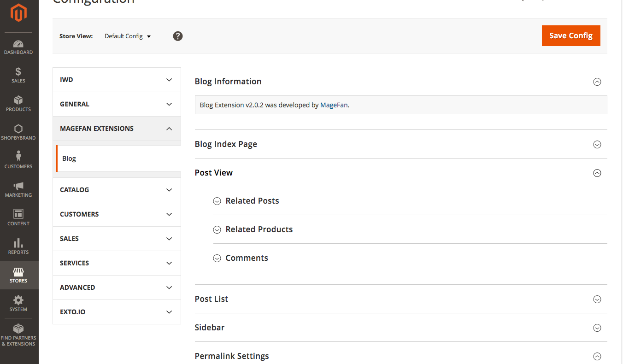Expand the Customers config tab chevron

click(169, 214)
